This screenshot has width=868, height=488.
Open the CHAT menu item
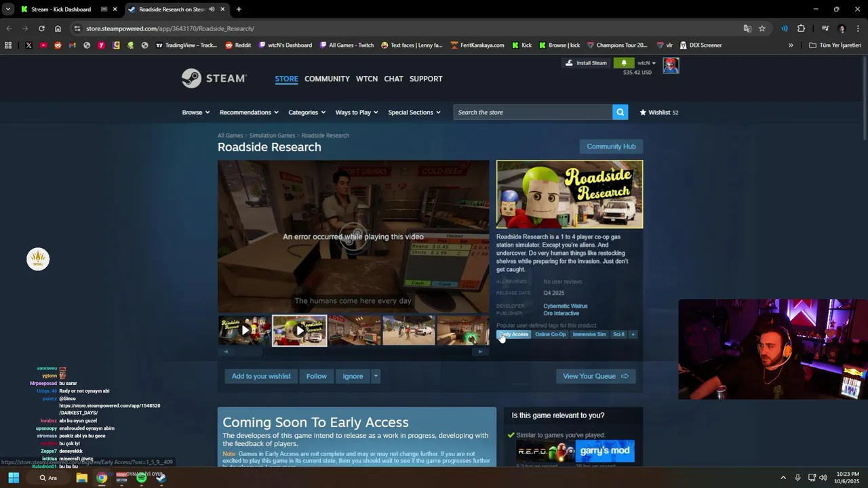[x=393, y=79]
